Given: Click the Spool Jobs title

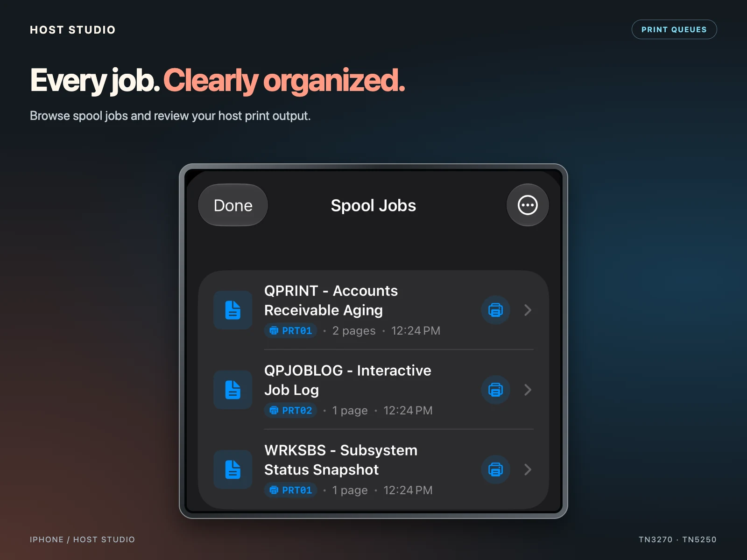Looking at the screenshot, I should point(373,206).
